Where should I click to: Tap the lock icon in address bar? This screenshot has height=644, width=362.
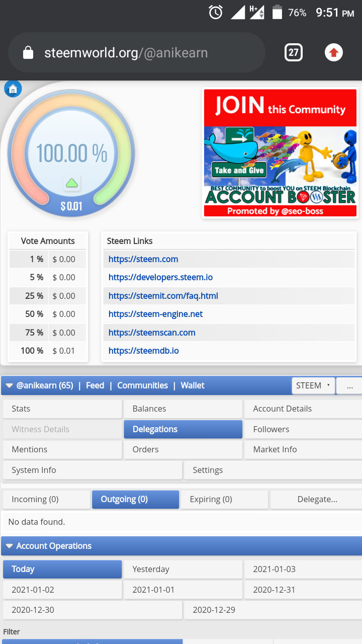click(28, 53)
